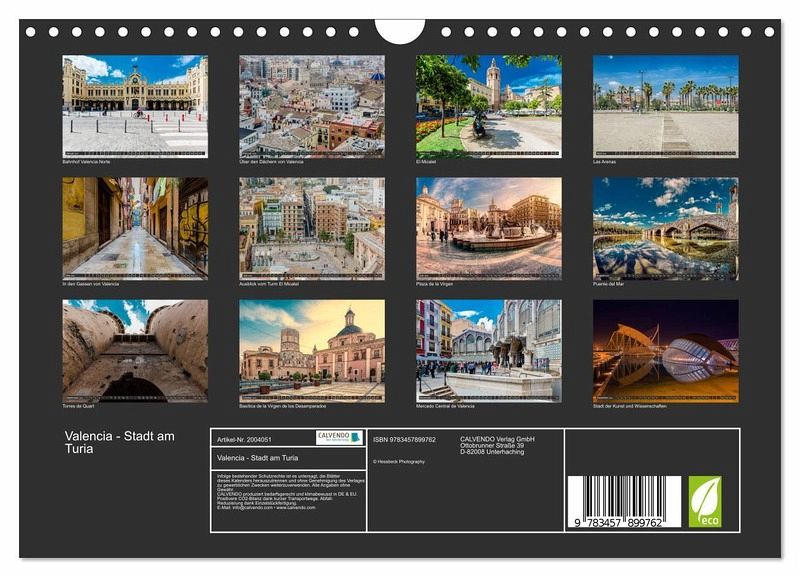The image size is (800, 577).
Task: Click the CALVENDO logo badge
Action: (x=339, y=437)
